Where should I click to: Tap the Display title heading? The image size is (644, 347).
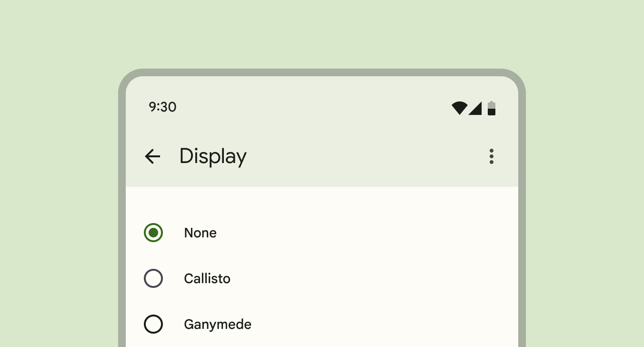pyautogui.click(x=213, y=156)
